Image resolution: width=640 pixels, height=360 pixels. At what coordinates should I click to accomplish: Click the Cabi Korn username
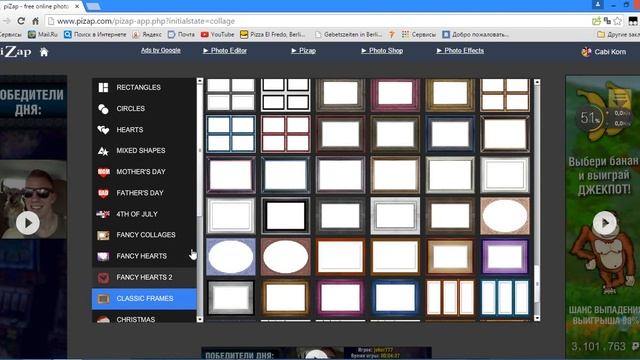pos(610,52)
